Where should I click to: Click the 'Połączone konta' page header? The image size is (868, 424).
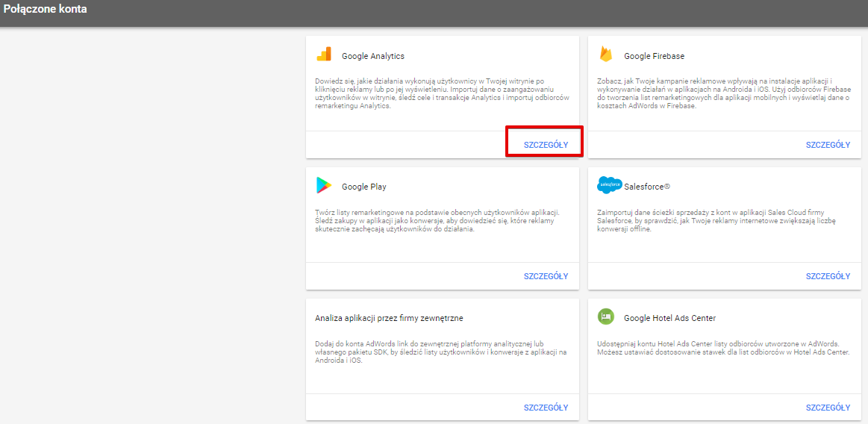[x=45, y=10]
